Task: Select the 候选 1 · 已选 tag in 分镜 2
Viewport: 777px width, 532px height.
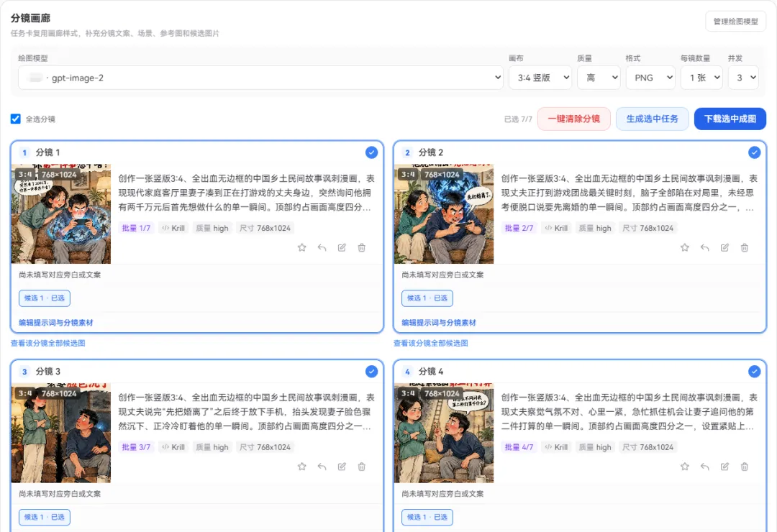Action: (x=427, y=298)
